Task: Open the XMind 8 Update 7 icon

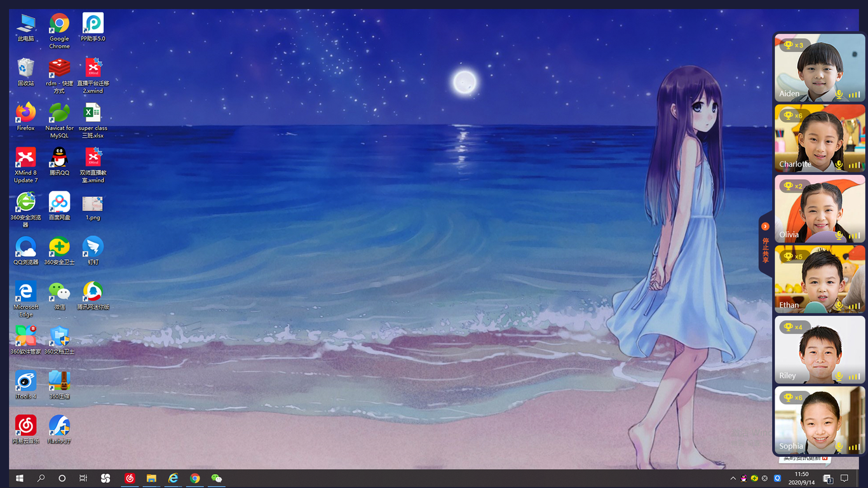Action: tap(26, 165)
